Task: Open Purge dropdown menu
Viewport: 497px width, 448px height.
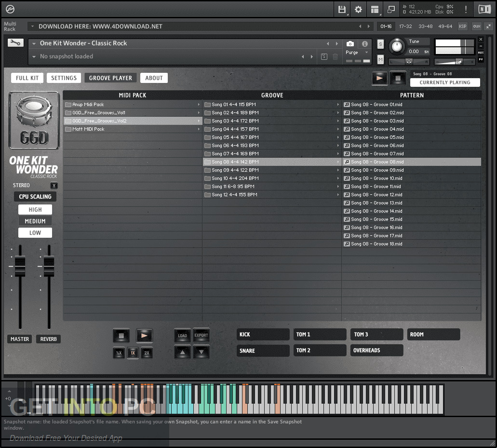Action: tap(357, 52)
